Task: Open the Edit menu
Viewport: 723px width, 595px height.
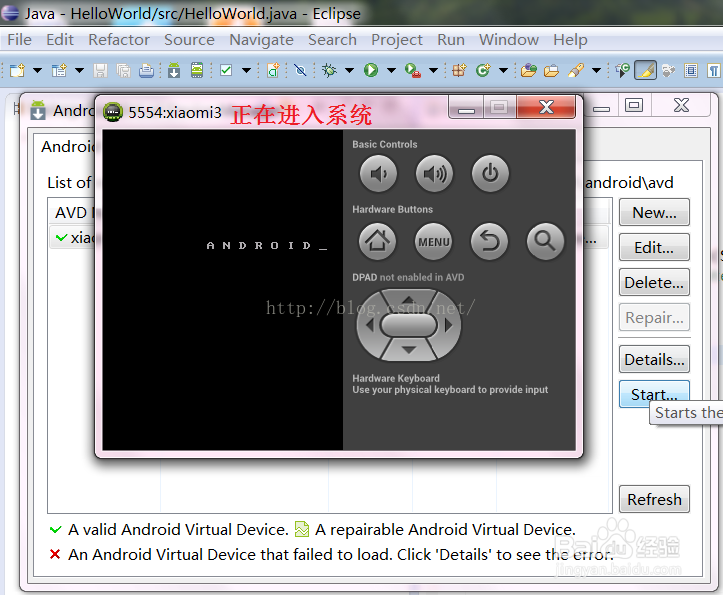Action: click(59, 40)
